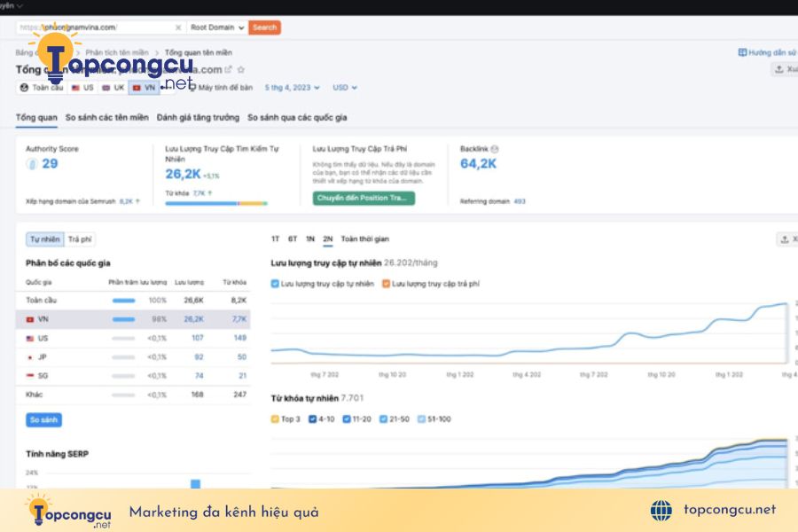Click organic traffic value 26,2K
798x532 pixels.
(183, 174)
